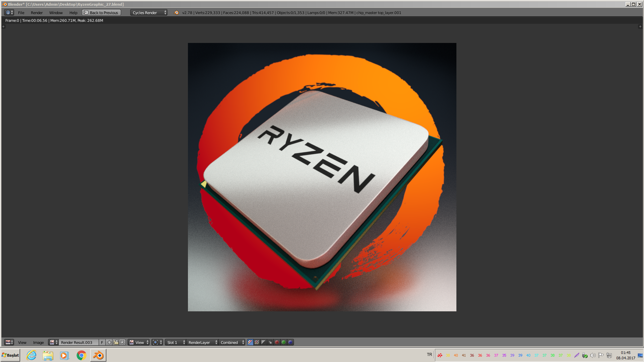Browse linked images via image icon

tap(54, 342)
